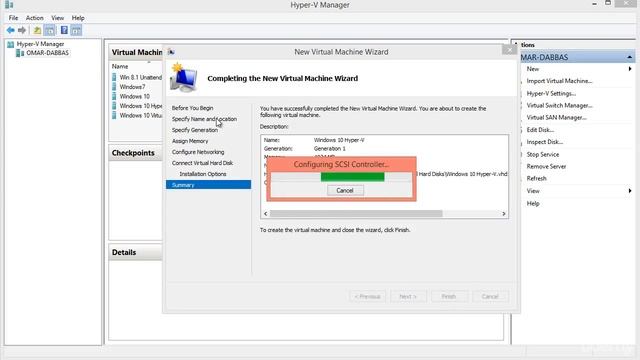Go to Configure Networking step
This screenshot has width=640, height=360.
point(198,152)
